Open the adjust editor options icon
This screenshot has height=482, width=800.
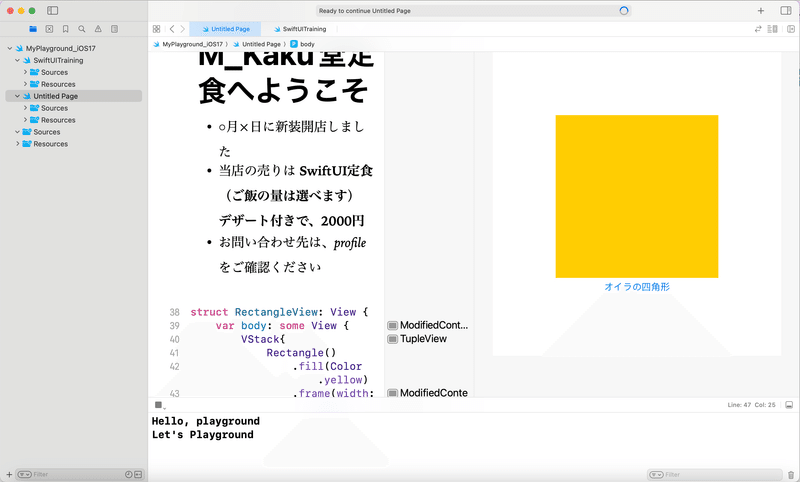(773, 29)
